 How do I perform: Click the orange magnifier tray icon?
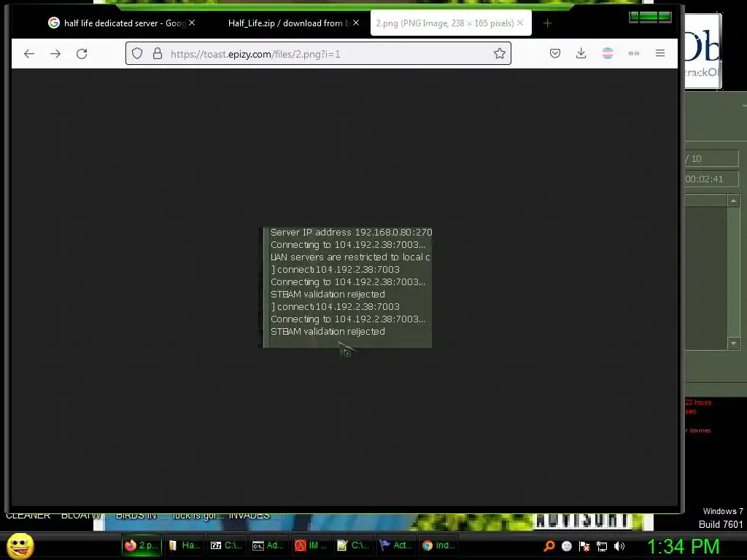(x=549, y=546)
